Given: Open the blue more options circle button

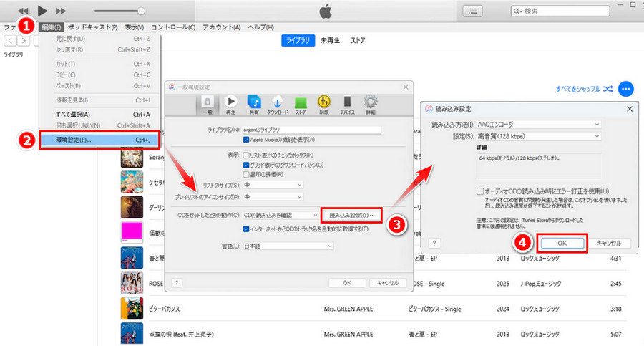Looking at the screenshot, I should (626, 89).
